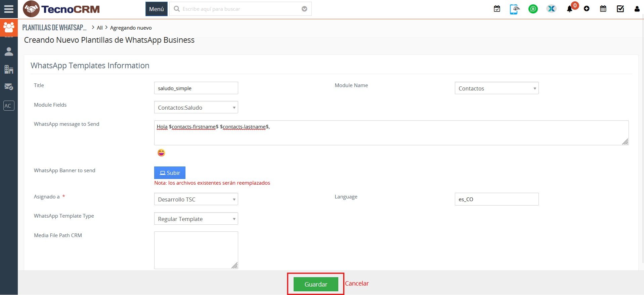Click the Menú button
Screen dimensions: 644x295
point(156,9)
